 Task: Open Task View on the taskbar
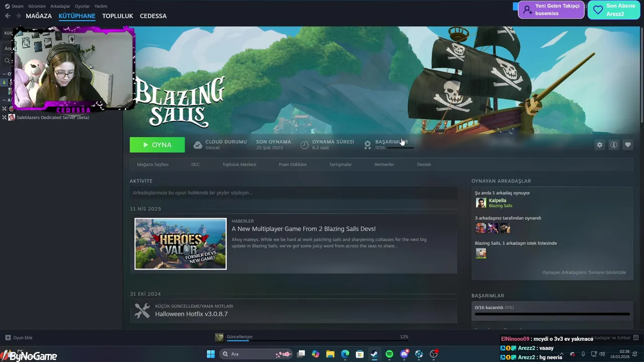point(301,354)
